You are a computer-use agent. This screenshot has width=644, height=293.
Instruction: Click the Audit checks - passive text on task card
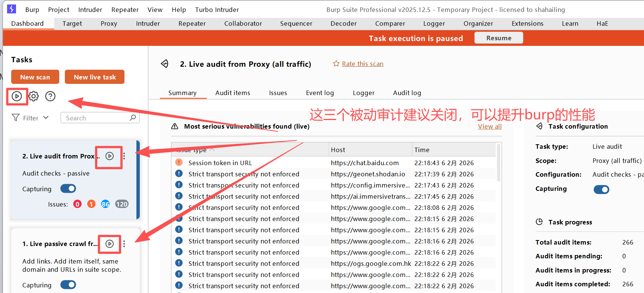pos(56,173)
